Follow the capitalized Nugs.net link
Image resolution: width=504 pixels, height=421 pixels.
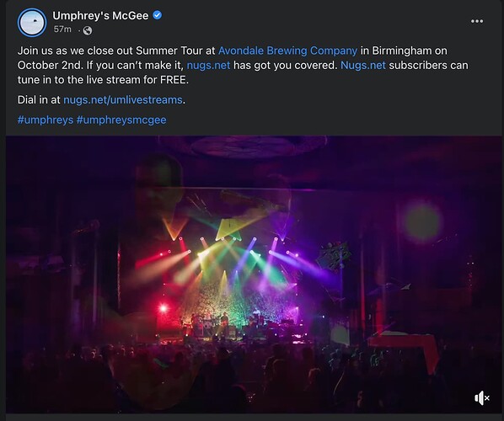coord(363,65)
